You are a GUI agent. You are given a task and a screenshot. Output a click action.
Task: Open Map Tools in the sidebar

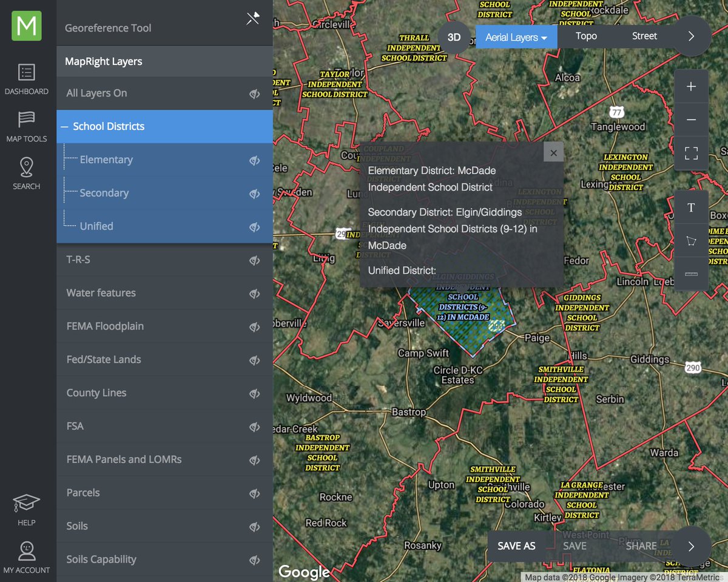[x=27, y=127]
